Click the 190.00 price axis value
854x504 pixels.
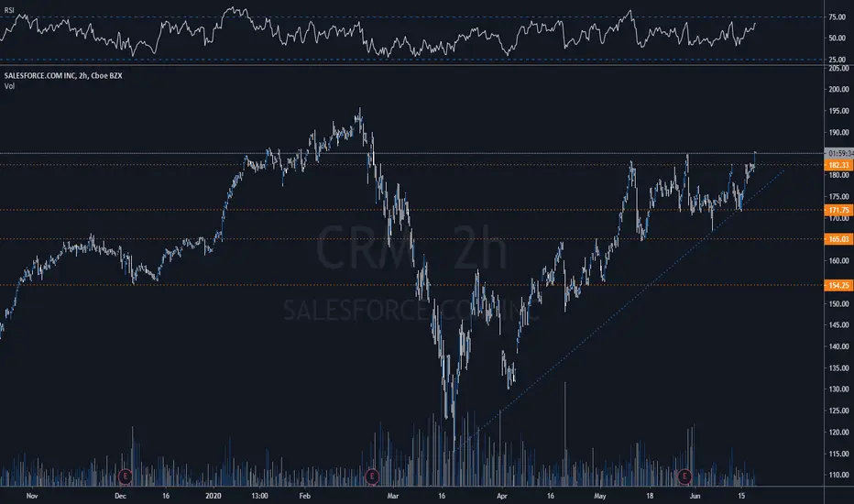tap(838, 132)
